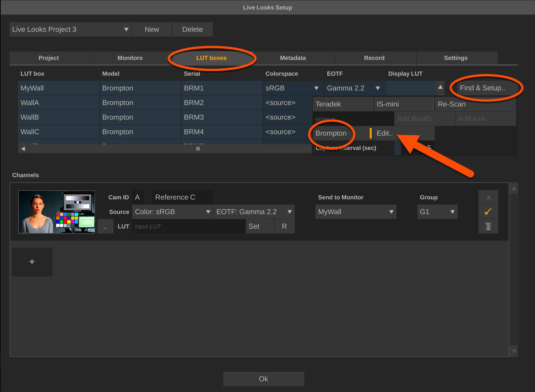
Task: Click the LUT table scroll-left arrow
Action: (23, 148)
